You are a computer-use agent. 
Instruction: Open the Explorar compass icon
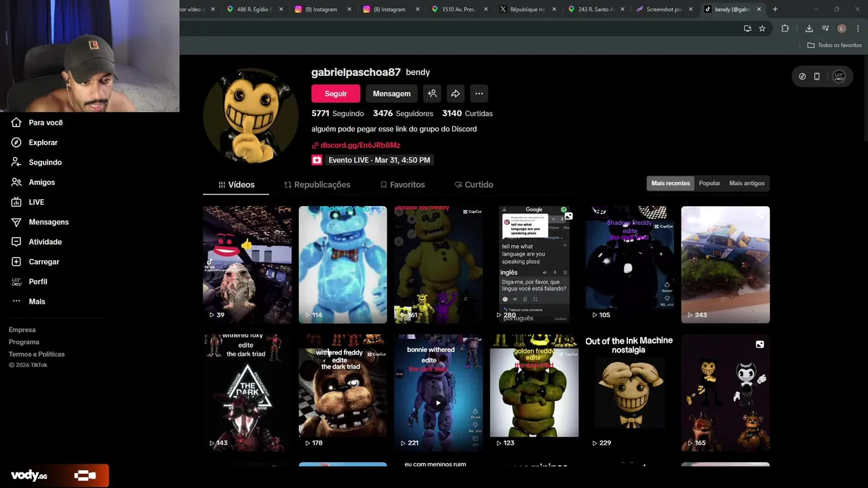(16, 142)
